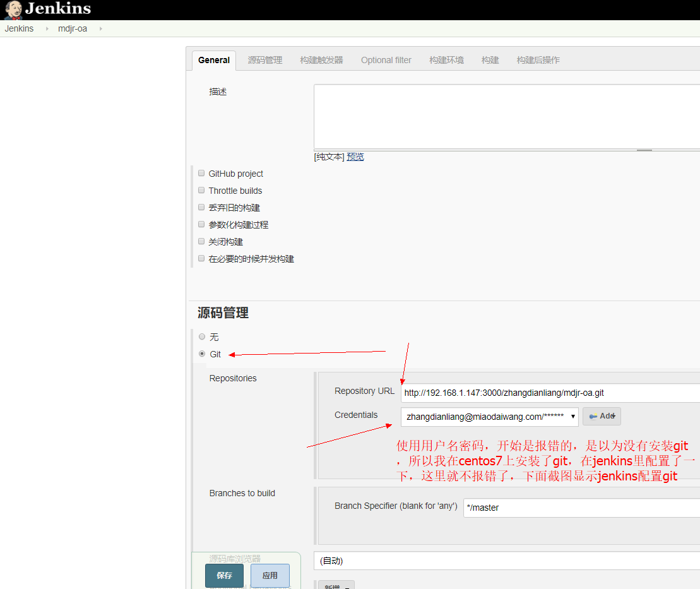700x589 pixels.
Task: Enable the Throttle builds checkbox
Action: pyautogui.click(x=201, y=190)
